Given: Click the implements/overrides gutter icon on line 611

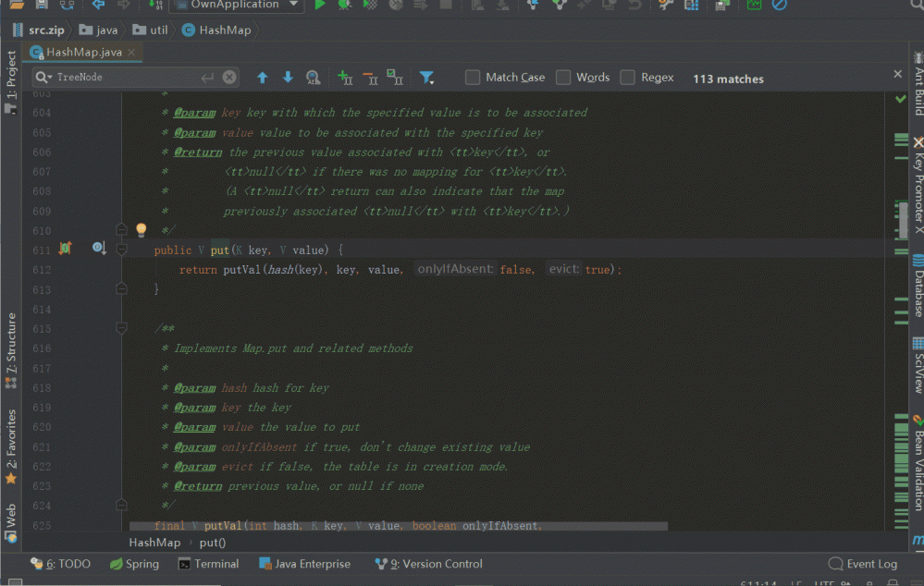Looking at the screenshot, I should 65,249.
